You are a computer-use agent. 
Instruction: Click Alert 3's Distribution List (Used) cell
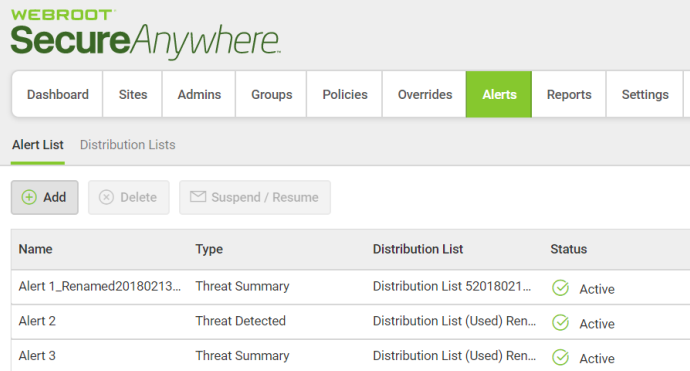point(454,356)
